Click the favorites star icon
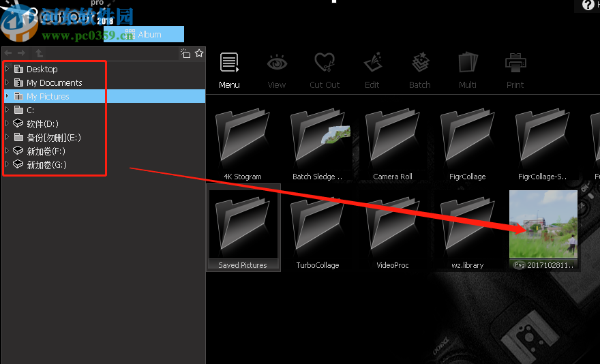Image resolution: width=600 pixels, height=364 pixels. click(x=199, y=53)
